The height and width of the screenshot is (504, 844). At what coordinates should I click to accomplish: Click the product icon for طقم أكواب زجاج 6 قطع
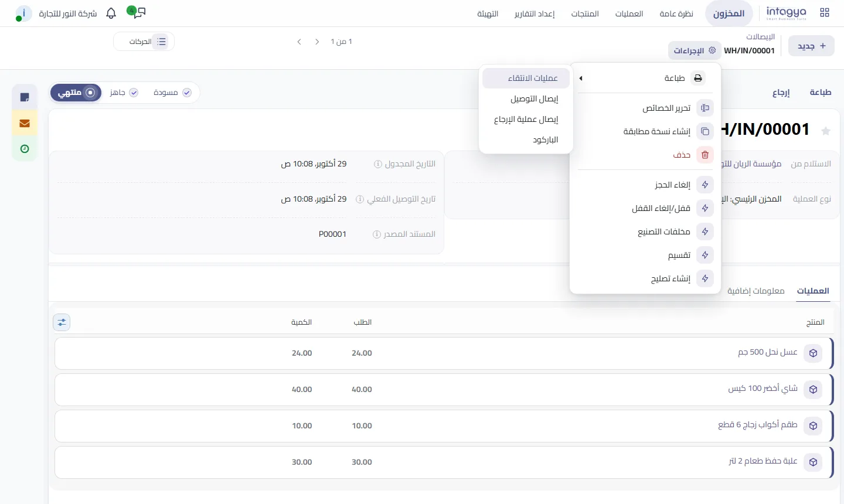(813, 426)
